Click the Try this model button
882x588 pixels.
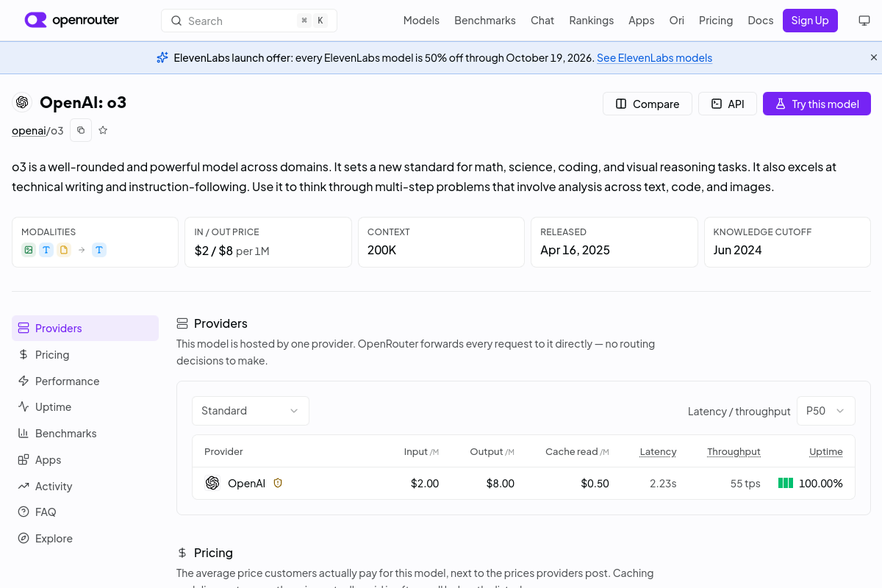click(817, 104)
